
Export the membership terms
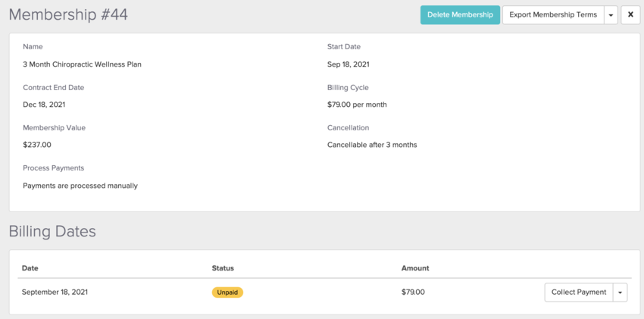point(552,15)
